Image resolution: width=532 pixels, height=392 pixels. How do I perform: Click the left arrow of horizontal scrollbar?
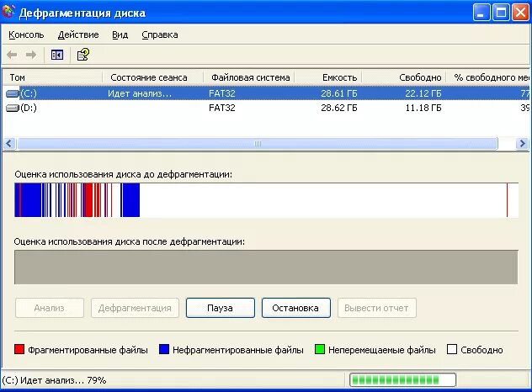pos(8,144)
